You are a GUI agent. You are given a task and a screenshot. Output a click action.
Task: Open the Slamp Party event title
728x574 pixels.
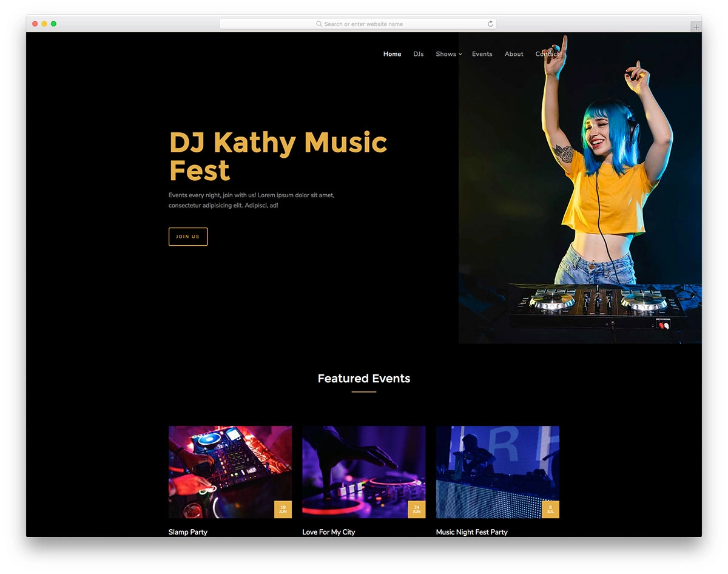[188, 532]
